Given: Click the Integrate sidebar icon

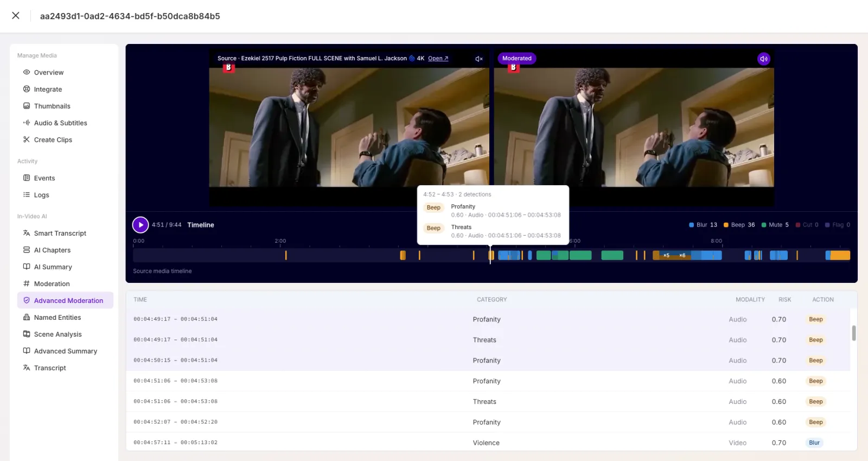Looking at the screenshot, I should pyautogui.click(x=26, y=89).
